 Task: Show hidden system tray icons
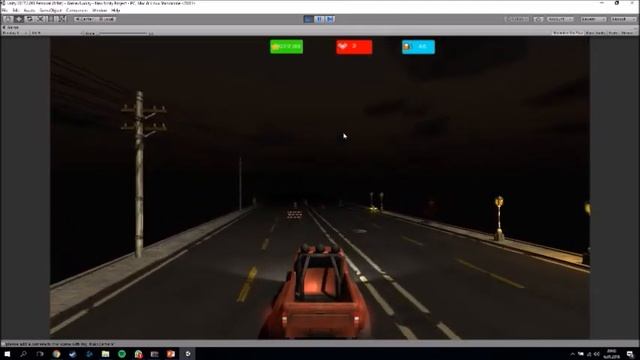(x=572, y=354)
